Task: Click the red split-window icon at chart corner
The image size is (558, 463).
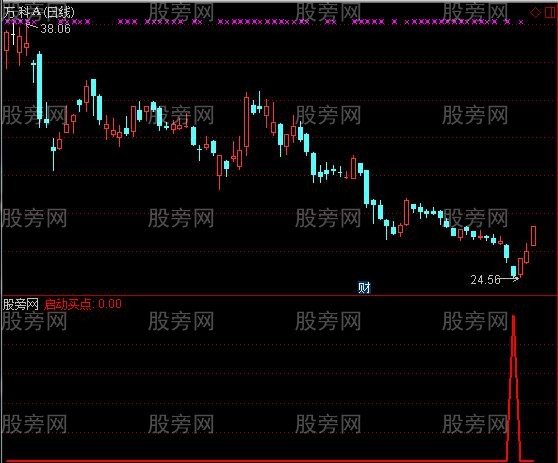Action: click(550, 13)
